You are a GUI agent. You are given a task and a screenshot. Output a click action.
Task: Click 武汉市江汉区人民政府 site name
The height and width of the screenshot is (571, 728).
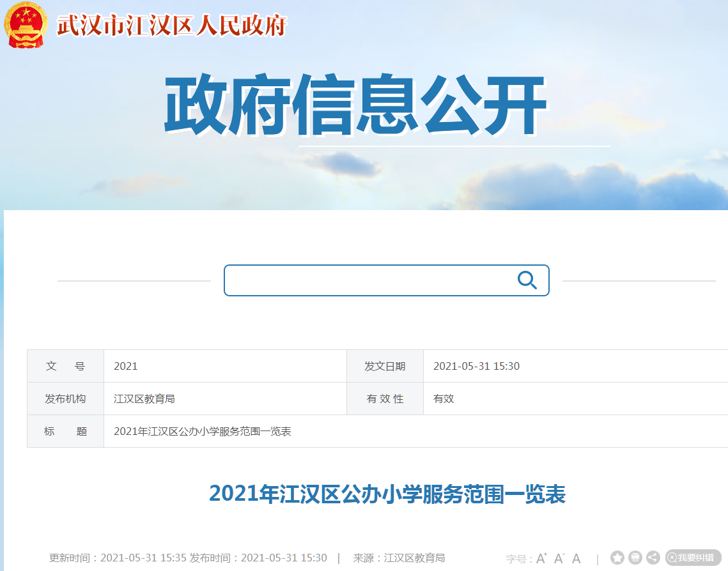171,24
